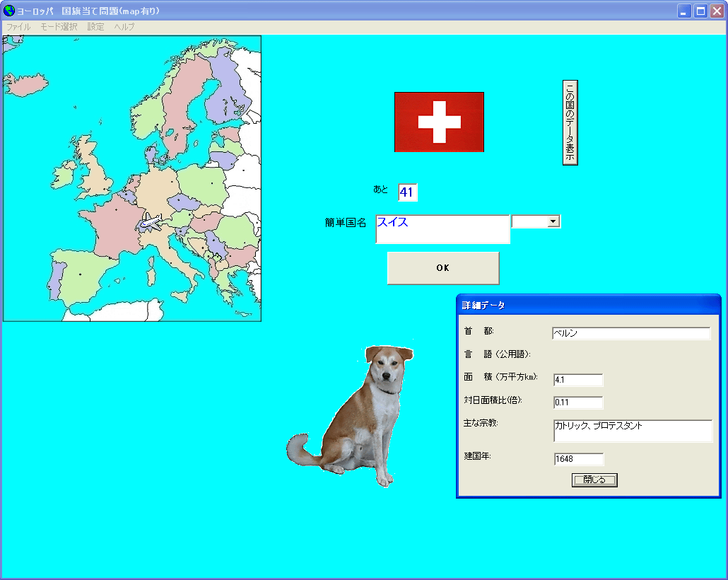The width and height of the screenshot is (728, 580).
Task: Click the 簡単国名 answer field showing スイス
Action: [x=442, y=229]
